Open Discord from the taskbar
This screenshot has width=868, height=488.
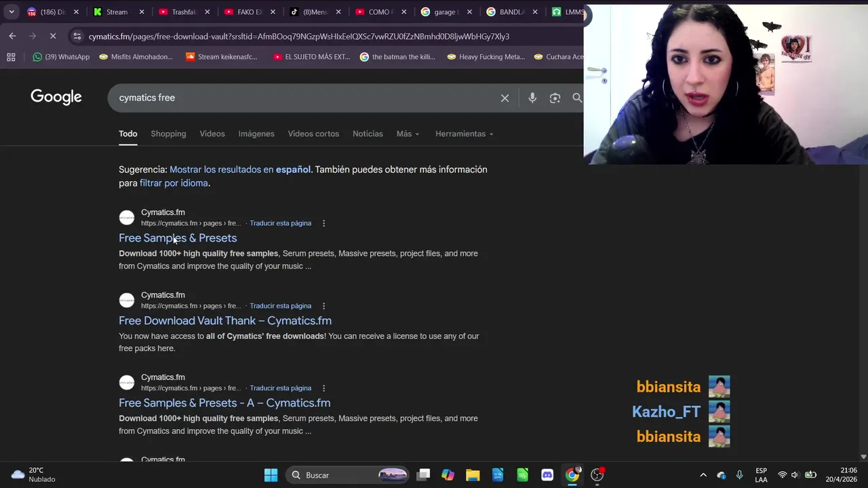tap(547, 475)
